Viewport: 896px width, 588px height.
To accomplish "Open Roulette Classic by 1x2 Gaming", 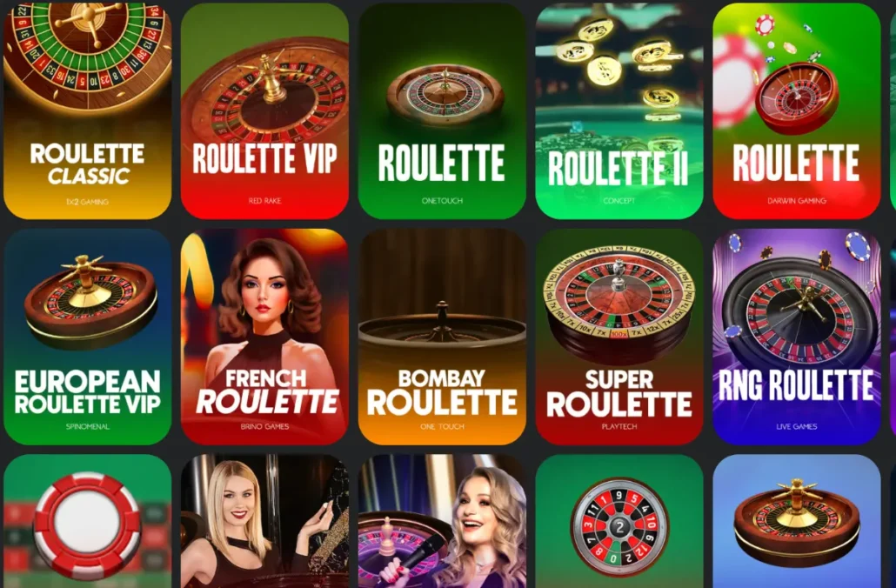I will (88, 110).
